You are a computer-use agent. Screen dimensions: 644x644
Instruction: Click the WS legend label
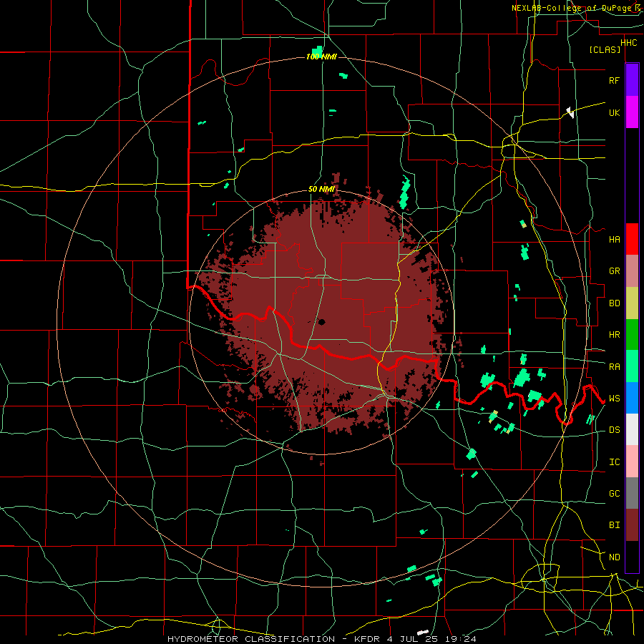614,399
